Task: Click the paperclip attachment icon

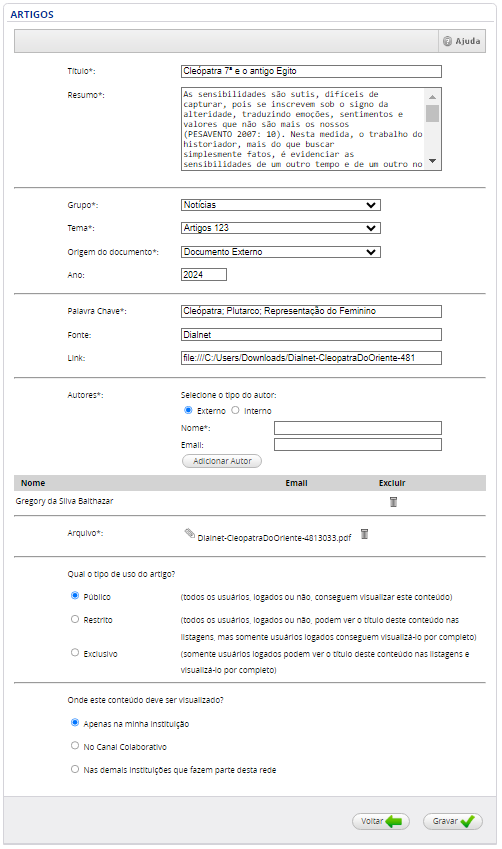Action: 190,534
